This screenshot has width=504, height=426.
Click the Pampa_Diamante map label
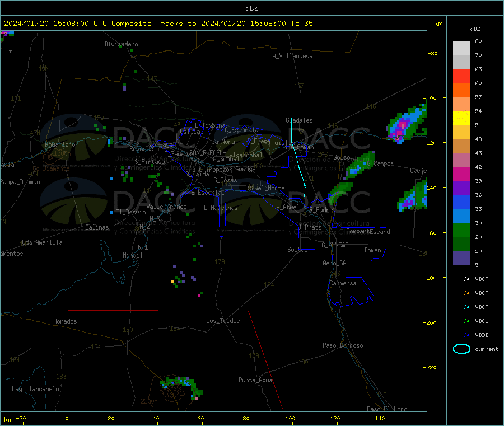click(x=24, y=182)
